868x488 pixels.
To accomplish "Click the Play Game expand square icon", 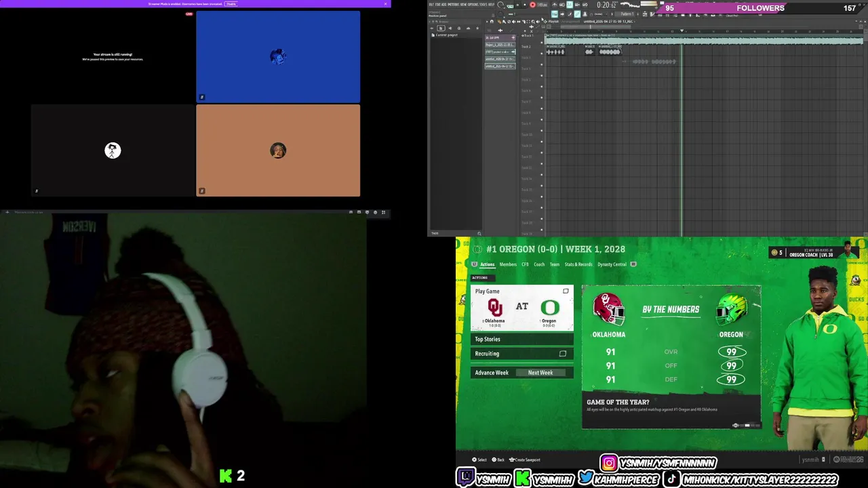I will 566,291.
